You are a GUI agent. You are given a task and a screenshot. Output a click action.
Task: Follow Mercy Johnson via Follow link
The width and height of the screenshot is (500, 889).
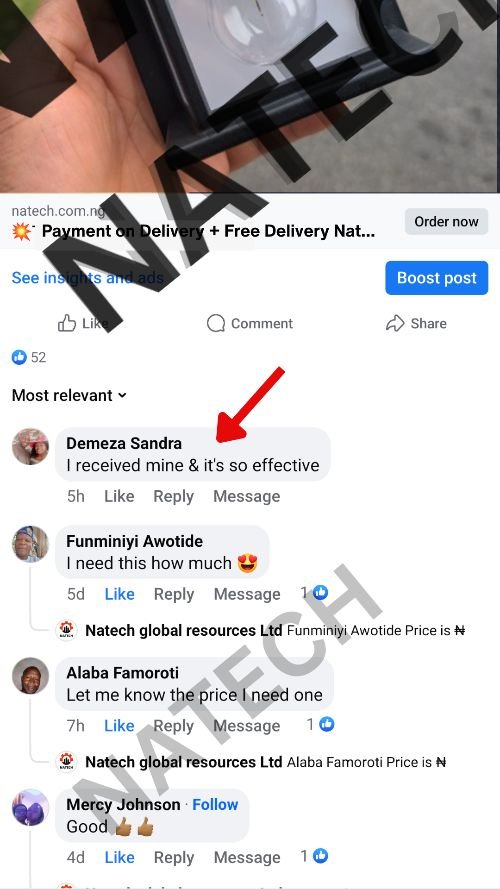(215, 804)
